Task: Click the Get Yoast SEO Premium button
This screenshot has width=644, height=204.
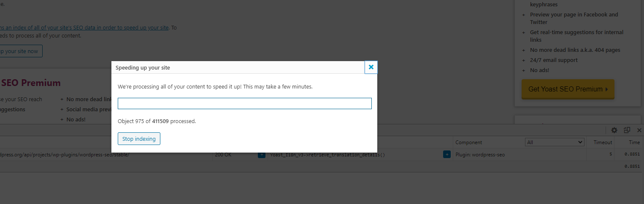Action: tap(568, 89)
